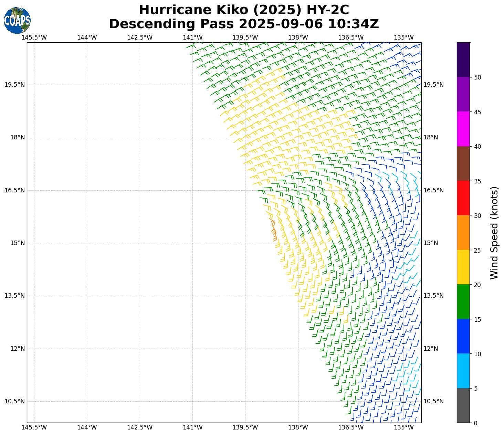Click the 50 tick label on colorbar
This screenshot has height=435, width=504.
click(x=477, y=77)
